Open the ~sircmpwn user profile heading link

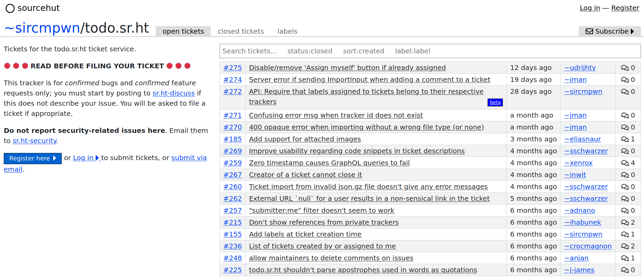(42, 28)
